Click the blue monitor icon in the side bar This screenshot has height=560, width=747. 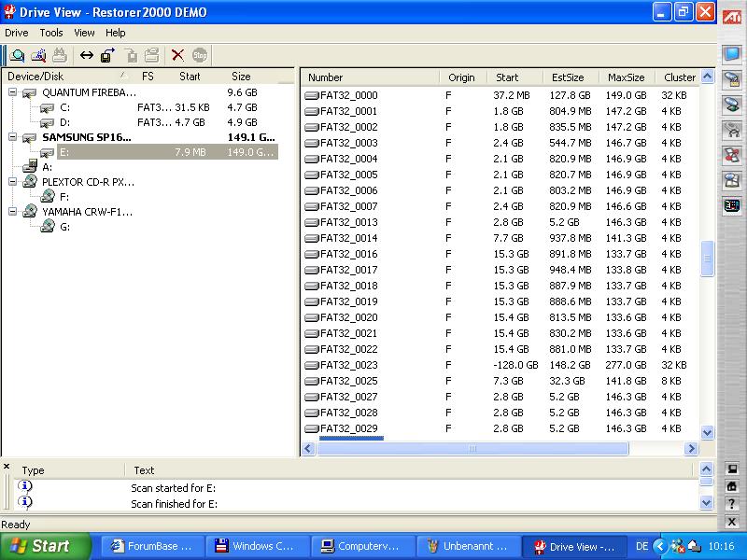click(x=731, y=54)
